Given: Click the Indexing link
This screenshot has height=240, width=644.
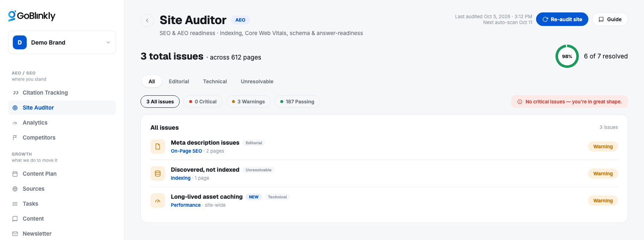Looking at the screenshot, I should [181, 178].
